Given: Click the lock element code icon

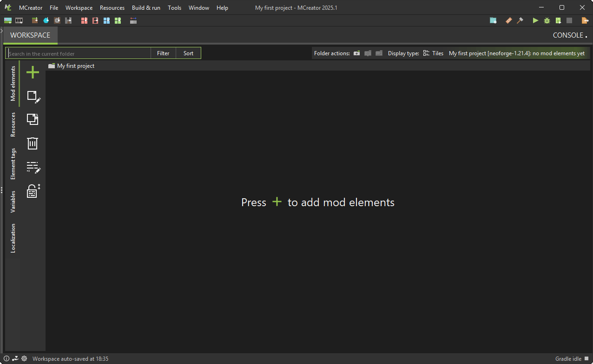Looking at the screenshot, I should 33,191.
